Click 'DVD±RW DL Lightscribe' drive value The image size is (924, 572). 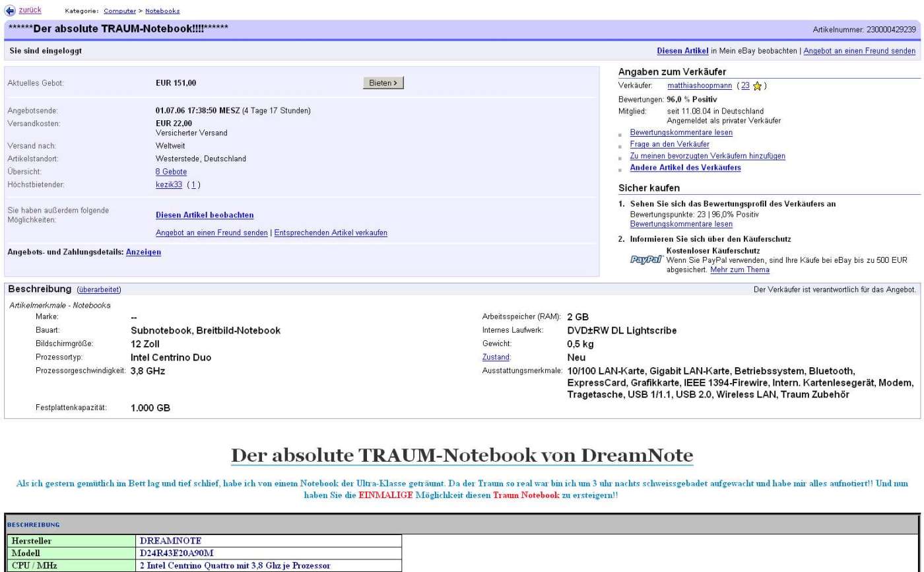click(622, 330)
